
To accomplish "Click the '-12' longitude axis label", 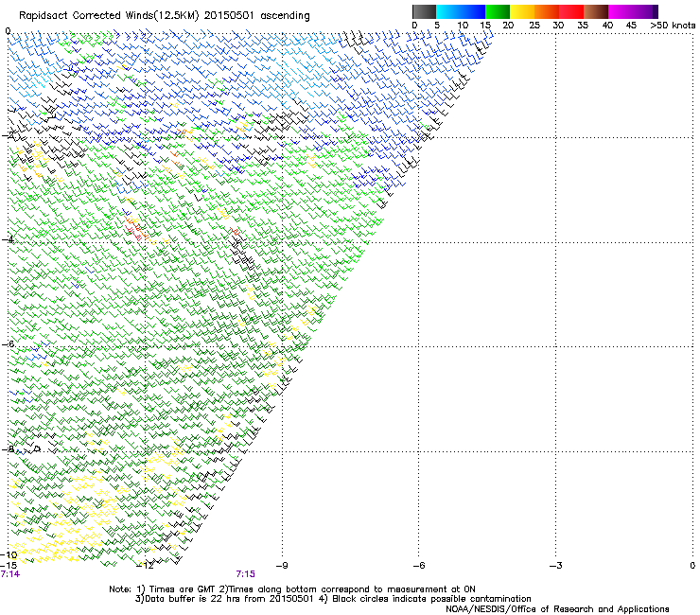I will [146, 566].
